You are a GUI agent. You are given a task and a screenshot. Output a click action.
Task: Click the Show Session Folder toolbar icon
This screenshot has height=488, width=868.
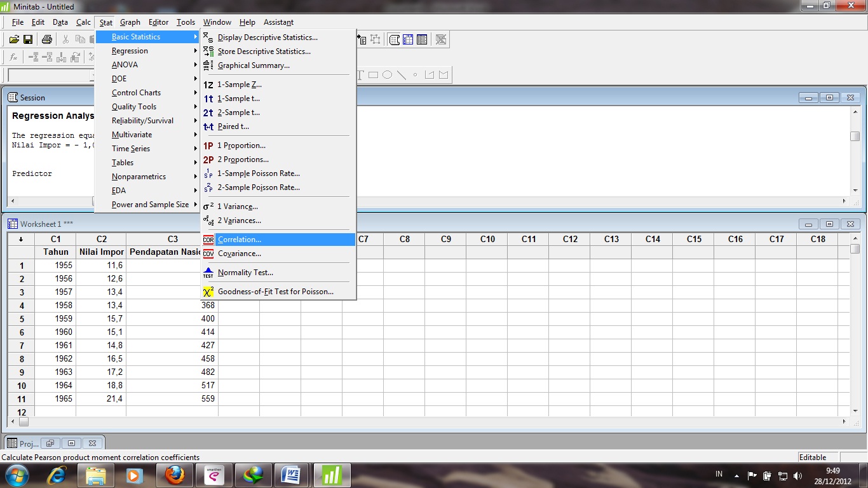coord(395,39)
